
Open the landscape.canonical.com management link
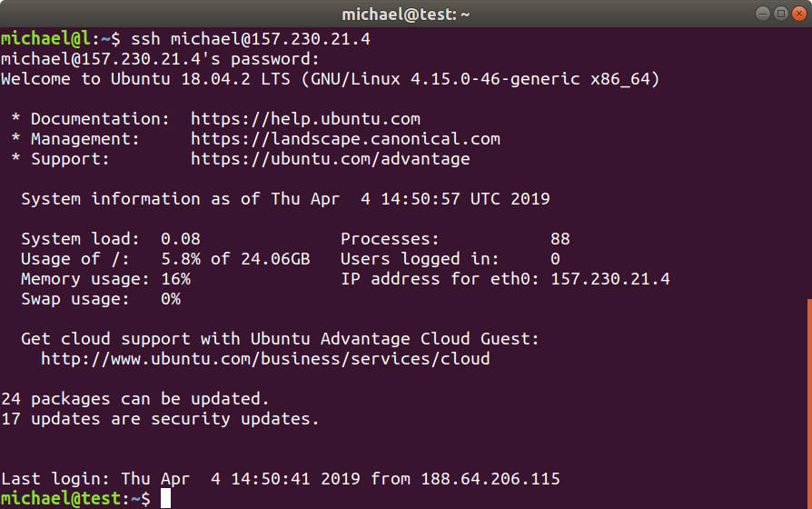[x=345, y=139]
